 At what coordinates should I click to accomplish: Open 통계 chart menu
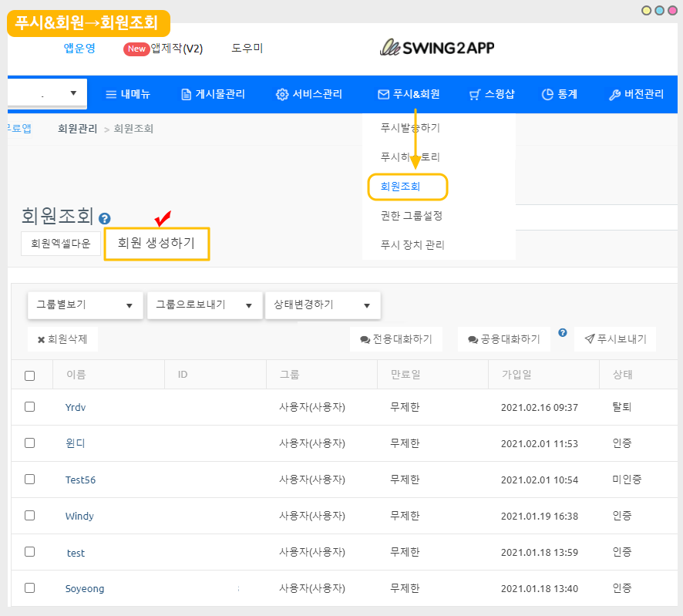click(x=559, y=94)
